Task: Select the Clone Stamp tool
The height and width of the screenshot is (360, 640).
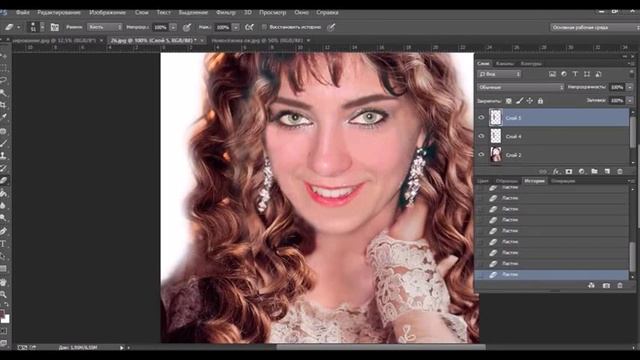Action: coord(3,156)
